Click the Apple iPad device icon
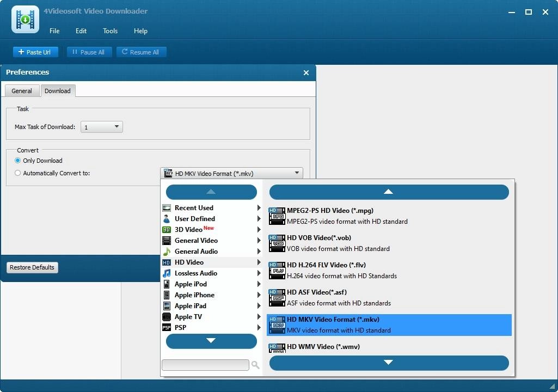Screen dimensions: 558x392 pos(167,306)
